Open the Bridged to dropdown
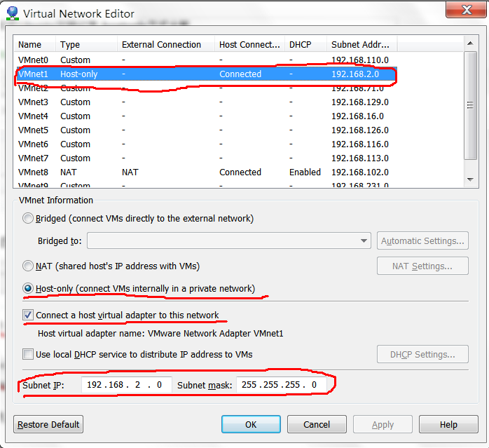489x448 pixels. click(x=229, y=240)
